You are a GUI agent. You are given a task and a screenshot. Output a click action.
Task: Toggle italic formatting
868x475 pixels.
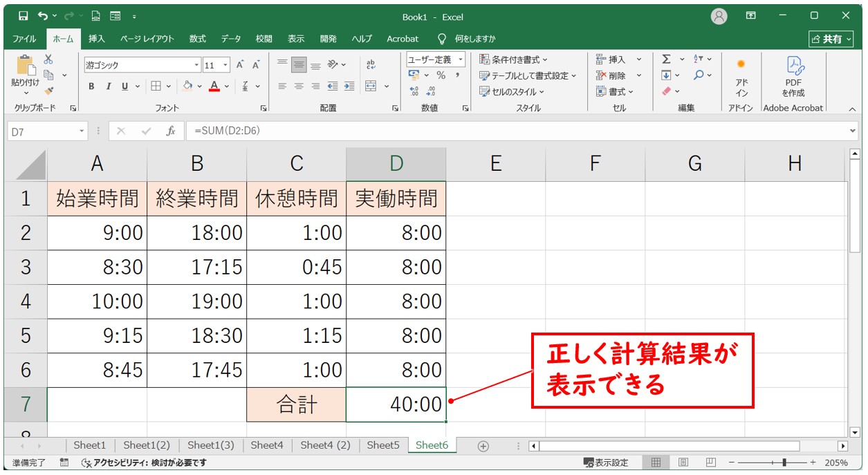pyautogui.click(x=108, y=86)
